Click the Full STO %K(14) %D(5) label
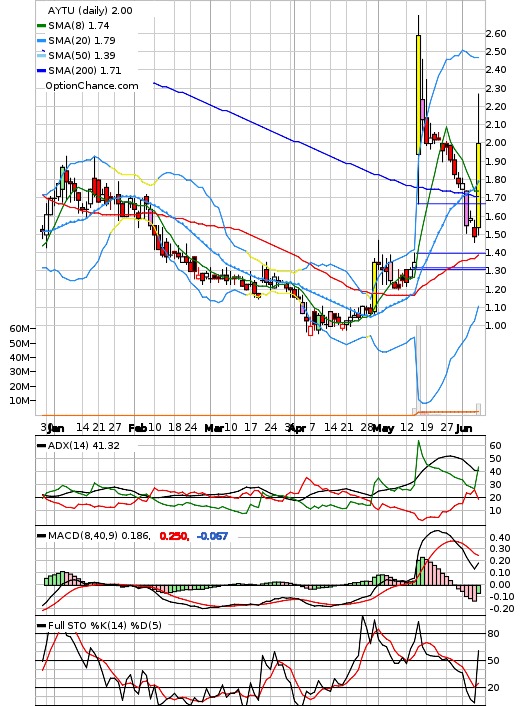Screen dimensions: 526x706 point(104,625)
